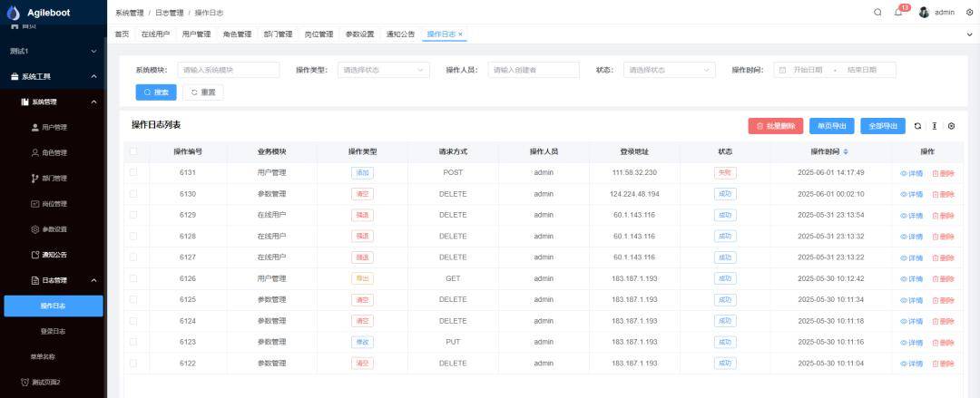Viewport: 980px width, 398px height.
Task: Toggle the select-all checkbox in table header
Action: 133,151
